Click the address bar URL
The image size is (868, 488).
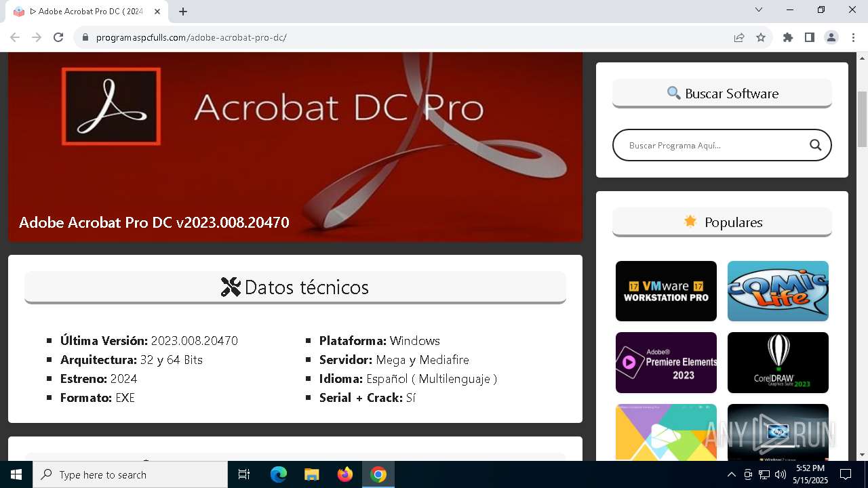coord(191,37)
